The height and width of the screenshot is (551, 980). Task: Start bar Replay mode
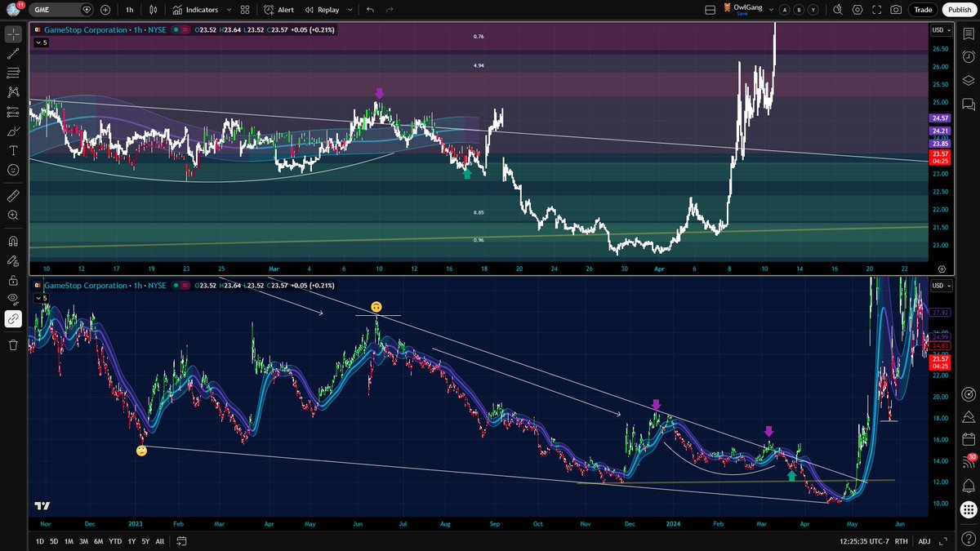[x=321, y=10]
